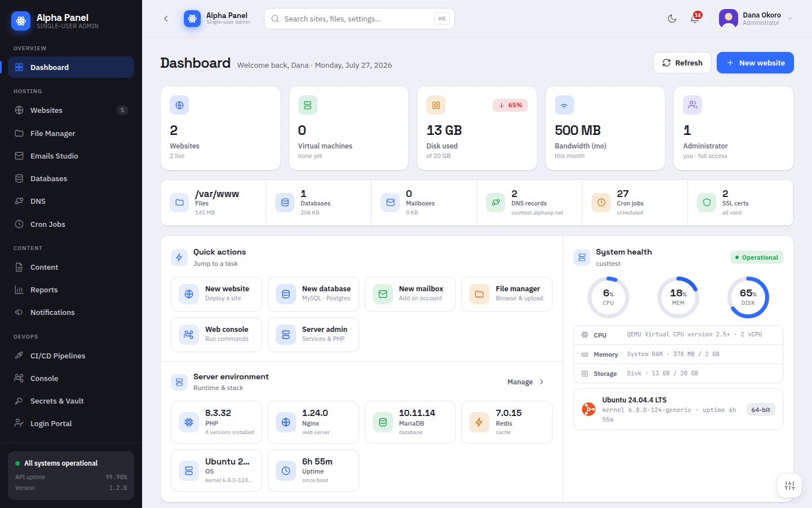This screenshot has height=508, width=812.
Task: Click the Reports chart icon in sidebar
Action: point(19,290)
